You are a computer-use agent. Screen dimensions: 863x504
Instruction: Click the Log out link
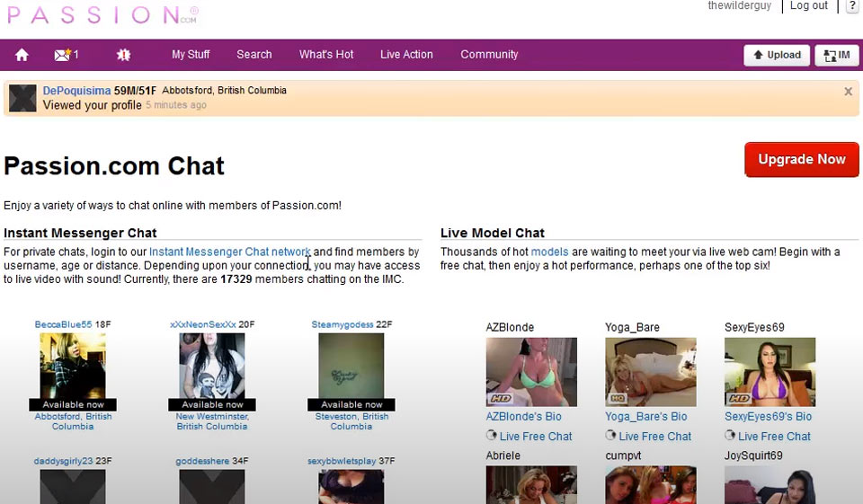(808, 6)
